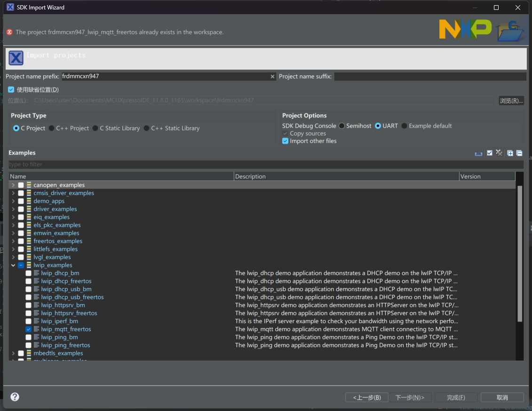532x411 pixels.
Task: Expand the canopen_examples tree node
Action: pos(13,185)
